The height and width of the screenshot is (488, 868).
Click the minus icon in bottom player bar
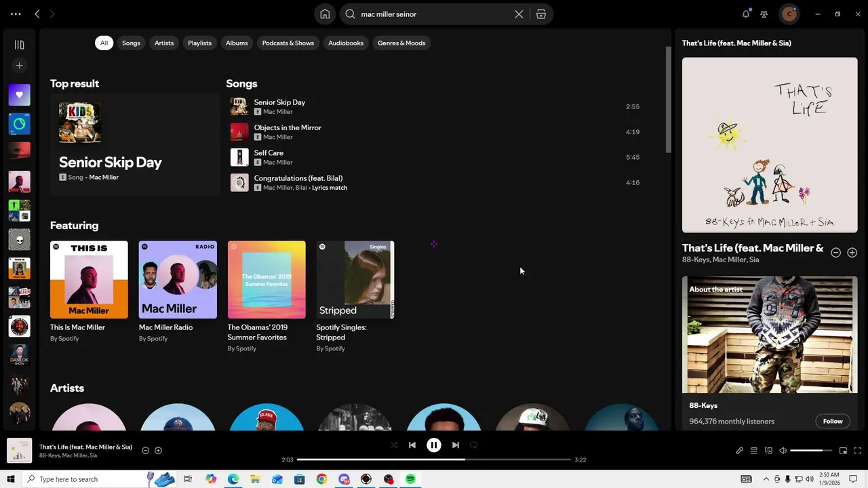[x=145, y=451]
